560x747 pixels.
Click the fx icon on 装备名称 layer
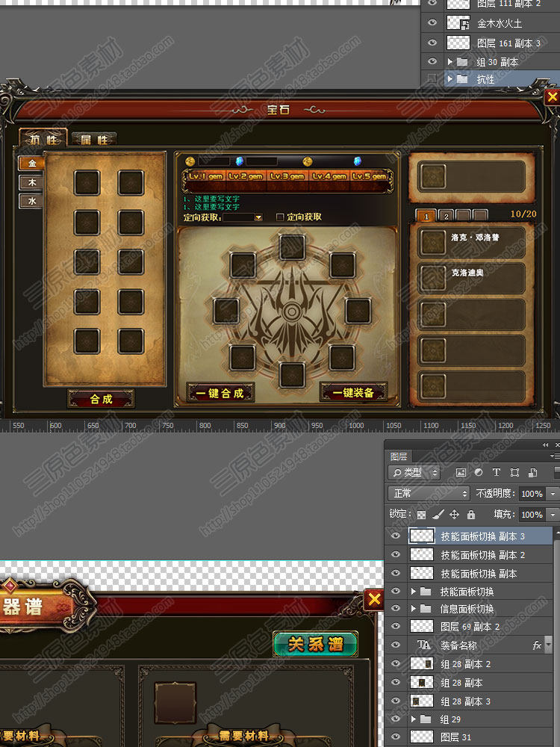click(x=537, y=645)
